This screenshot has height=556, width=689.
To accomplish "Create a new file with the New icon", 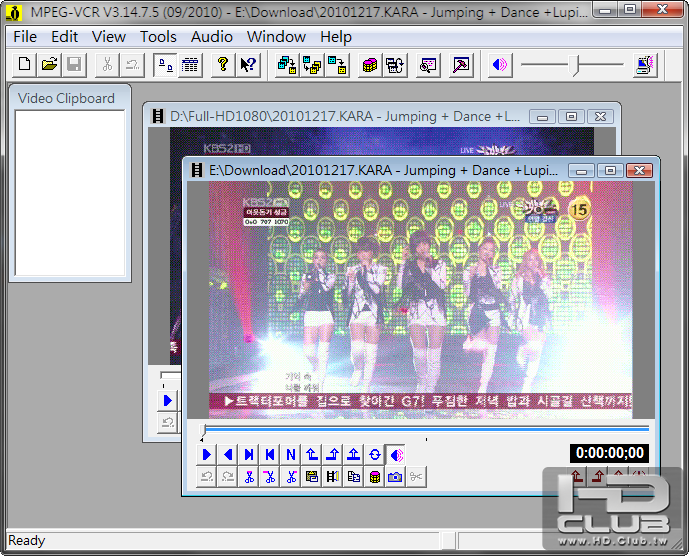I will click(25, 65).
